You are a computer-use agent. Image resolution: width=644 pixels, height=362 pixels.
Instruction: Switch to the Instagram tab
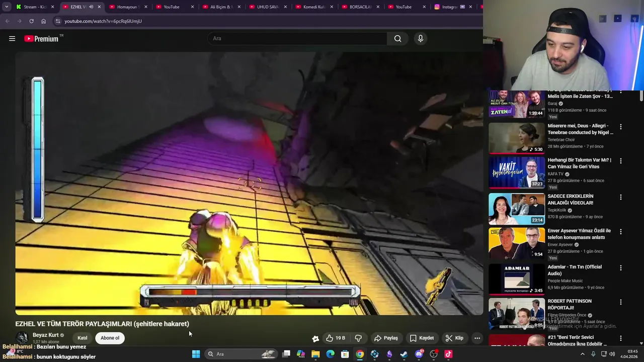coord(453,7)
